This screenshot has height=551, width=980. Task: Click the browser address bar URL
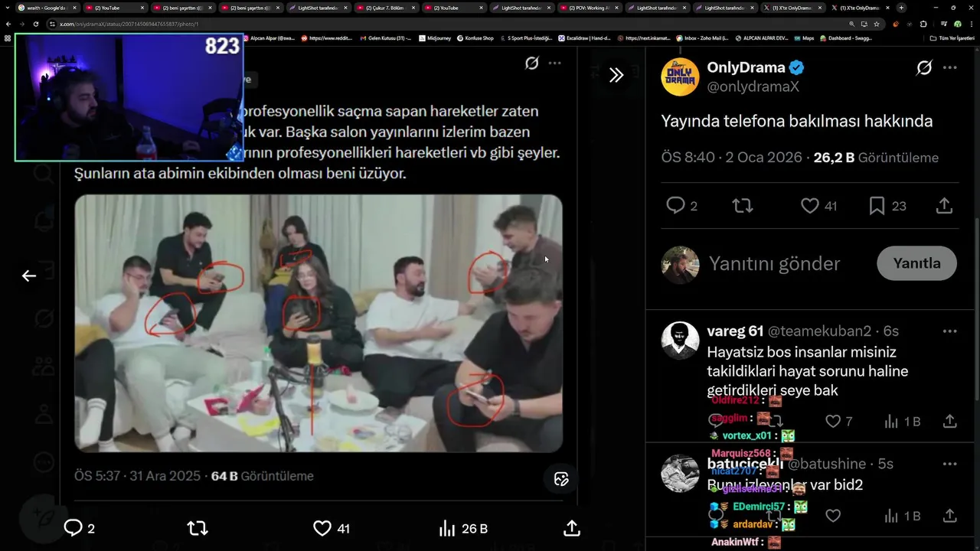click(x=129, y=24)
